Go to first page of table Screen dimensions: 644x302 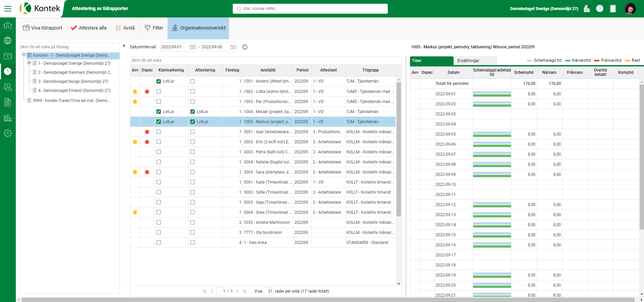[x=205, y=291]
